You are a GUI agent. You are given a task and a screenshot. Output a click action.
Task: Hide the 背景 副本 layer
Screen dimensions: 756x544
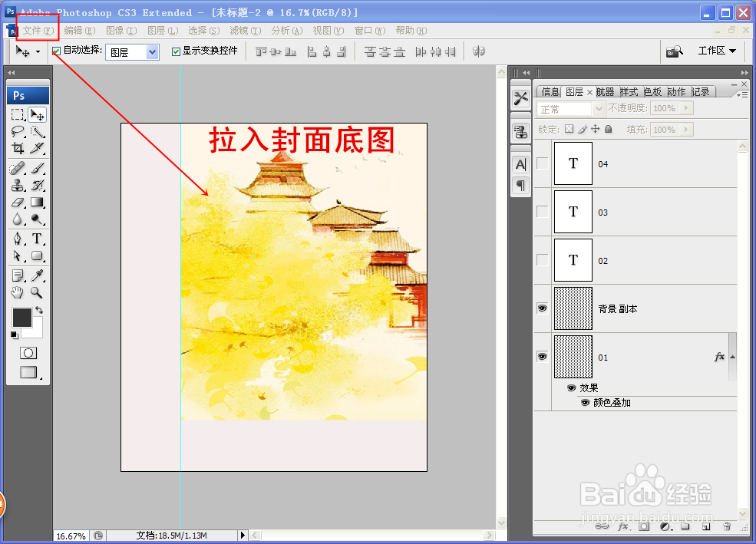click(x=543, y=308)
